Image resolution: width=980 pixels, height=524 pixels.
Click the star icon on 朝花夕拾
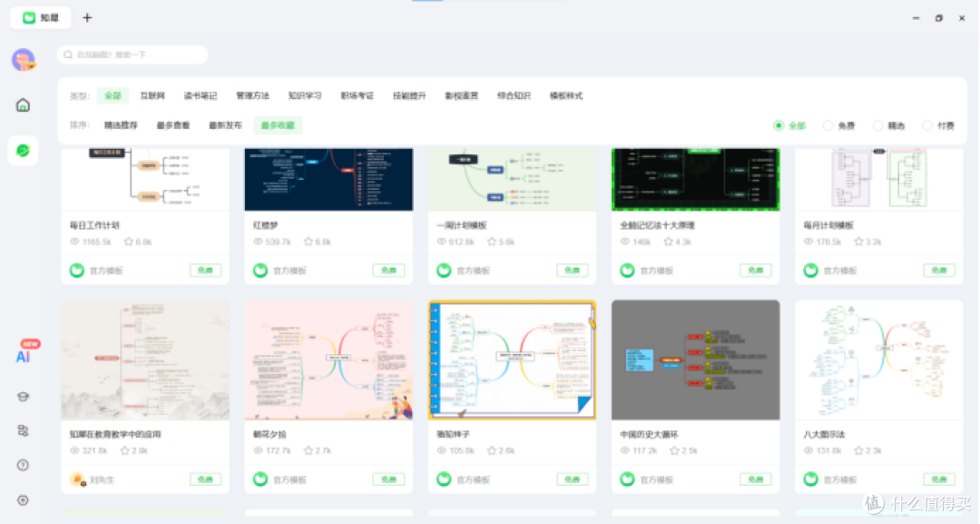309,450
